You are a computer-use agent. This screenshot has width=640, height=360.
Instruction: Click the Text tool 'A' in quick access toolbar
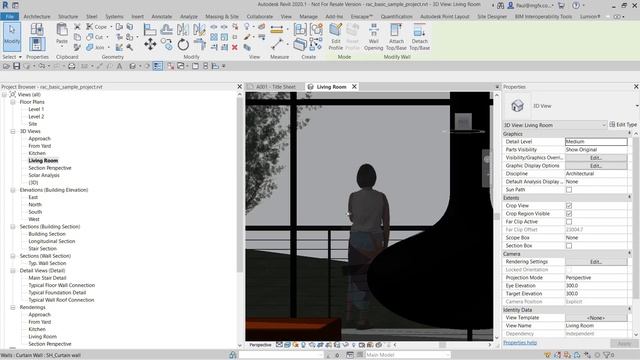pyautogui.click(x=120, y=66)
